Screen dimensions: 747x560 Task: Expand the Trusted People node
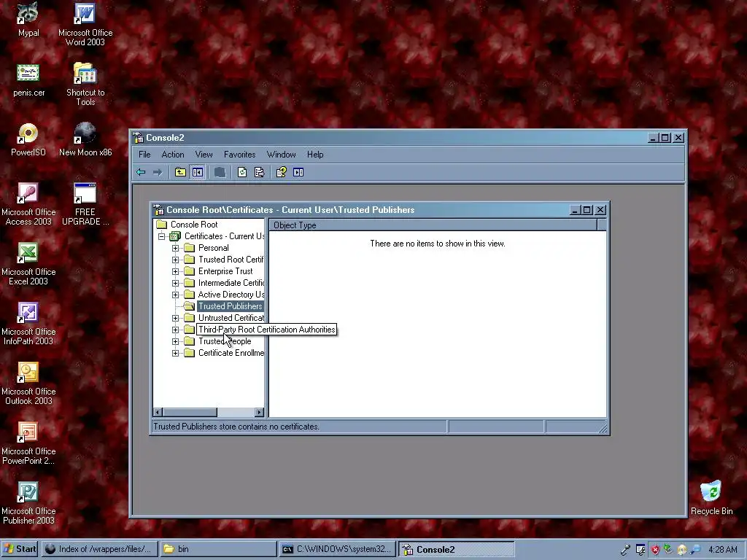point(175,341)
